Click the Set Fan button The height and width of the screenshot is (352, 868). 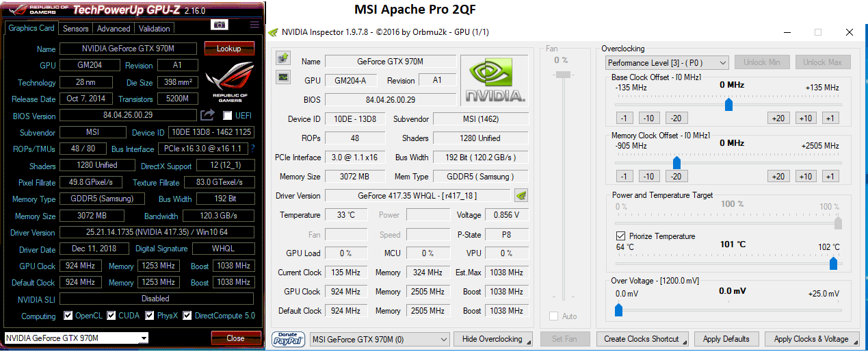click(565, 339)
